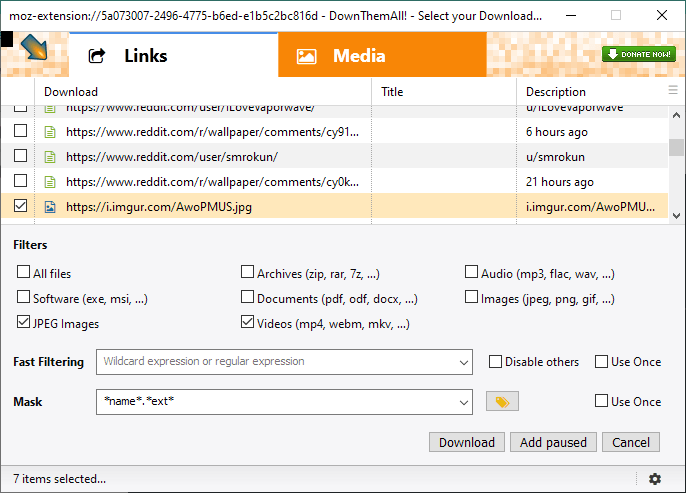Screen dimensions: 686x493
Task: Toggle the Disable others checkbox
Action: (x=495, y=362)
